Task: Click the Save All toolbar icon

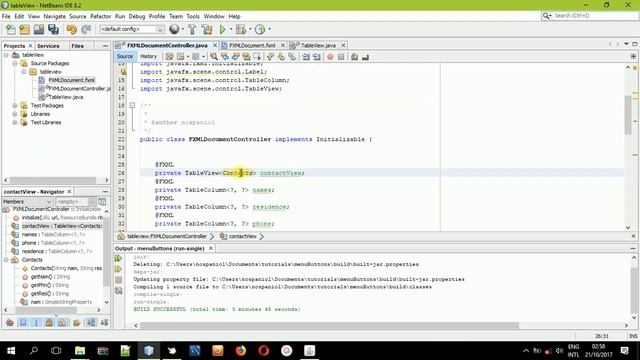Action: (x=53, y=29)
